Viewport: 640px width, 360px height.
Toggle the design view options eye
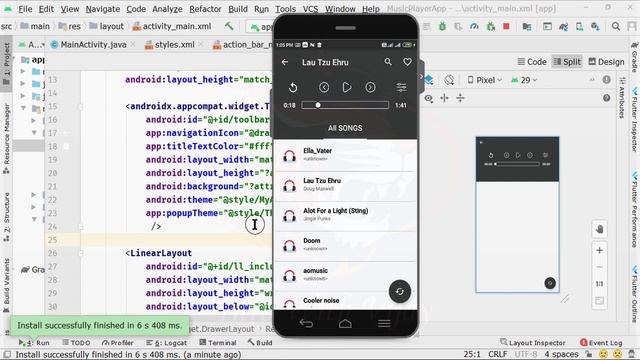point(429,98)
